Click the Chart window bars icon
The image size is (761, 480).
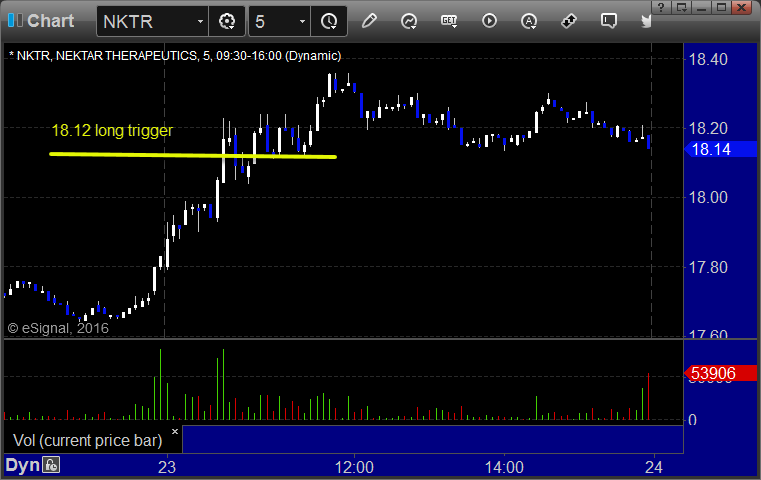(x=15, y=20)
